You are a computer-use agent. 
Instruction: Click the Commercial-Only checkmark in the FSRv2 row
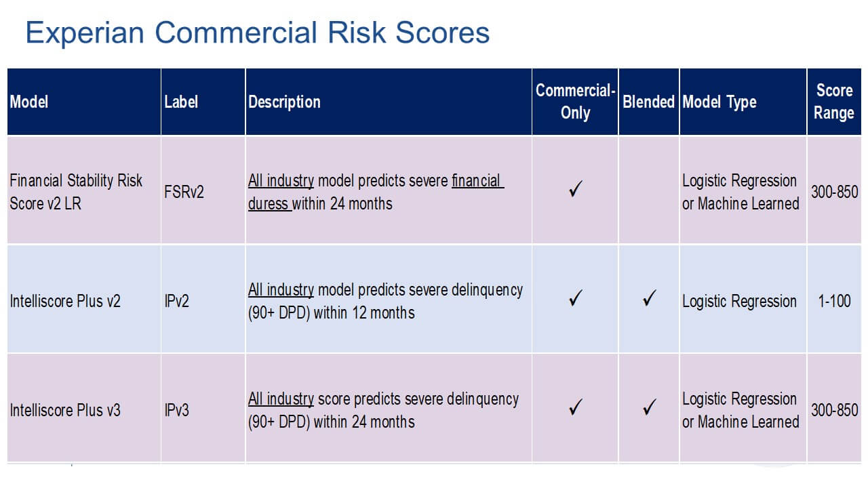(575, 191)
